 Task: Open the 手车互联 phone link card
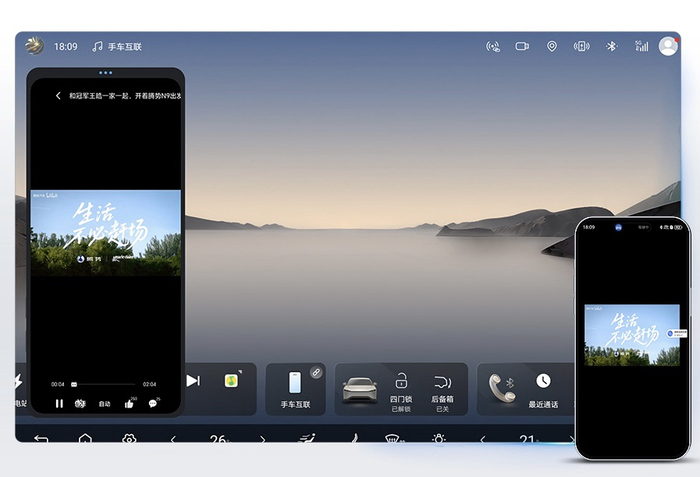(295, 389)
